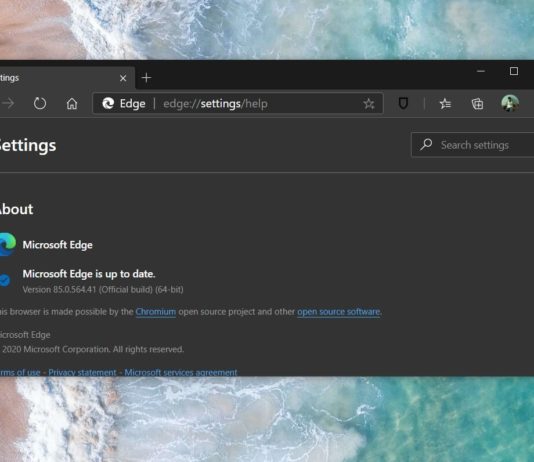Click the blue up-to-date checkmark icon
This screenshot has height=462, width=534.
point(5,281)
